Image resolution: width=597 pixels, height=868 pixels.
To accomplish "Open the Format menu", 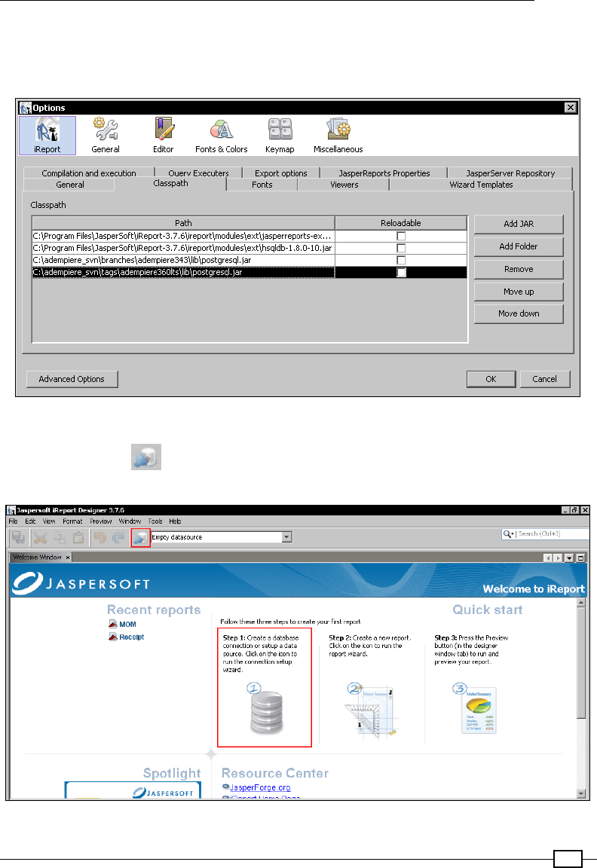I will coord(72,521).
